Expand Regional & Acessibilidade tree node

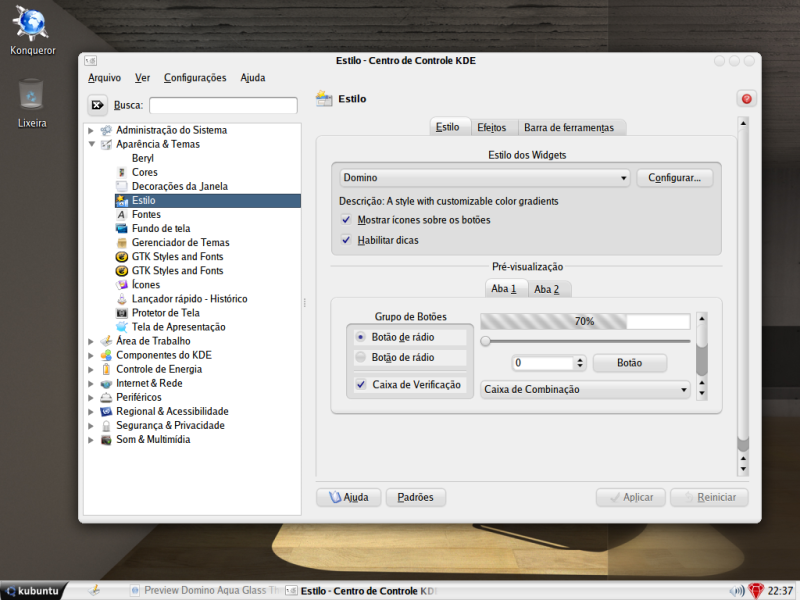91,412
